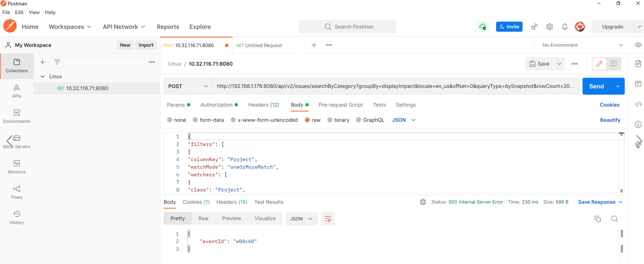
Task: Select the GraphQL body type
Action: tap(359, 120)
